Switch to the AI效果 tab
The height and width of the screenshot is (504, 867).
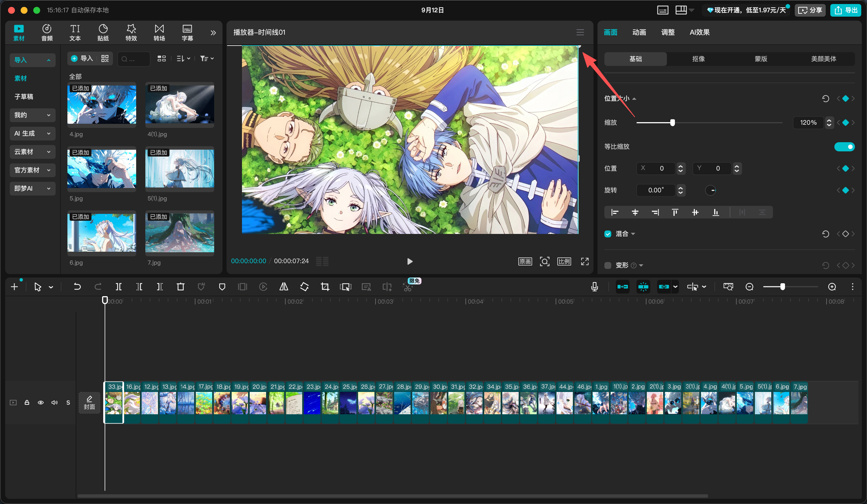pyautogui.click(x=700, y=32)
